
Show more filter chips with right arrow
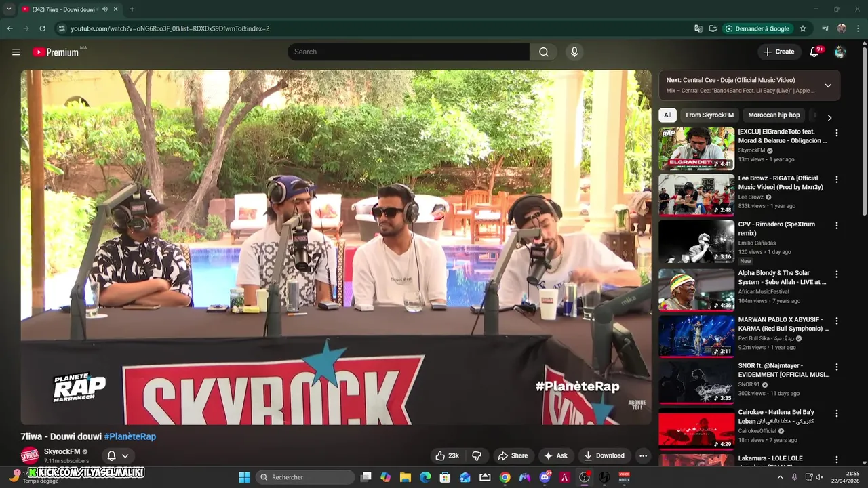[x=829, y=117]
